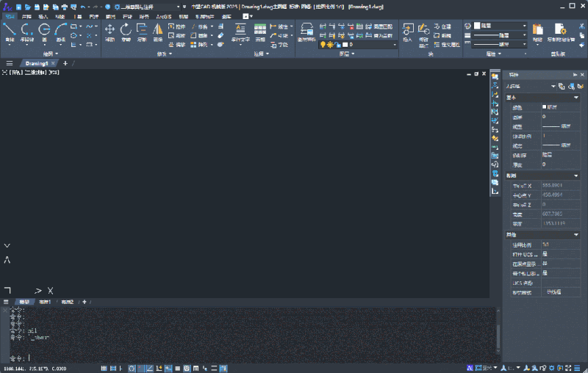Expand the 修改 Modify panel
The image size is (588, 373).
pos(164,54)
